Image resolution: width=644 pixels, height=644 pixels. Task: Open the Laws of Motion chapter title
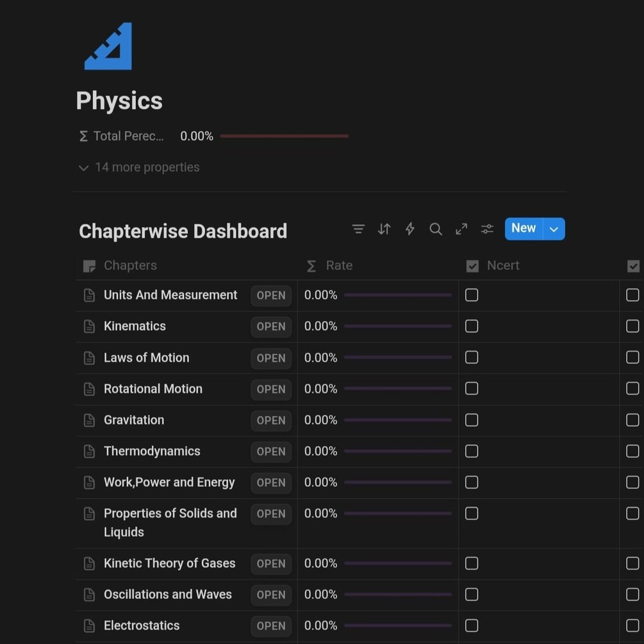[x=147, y=358]
